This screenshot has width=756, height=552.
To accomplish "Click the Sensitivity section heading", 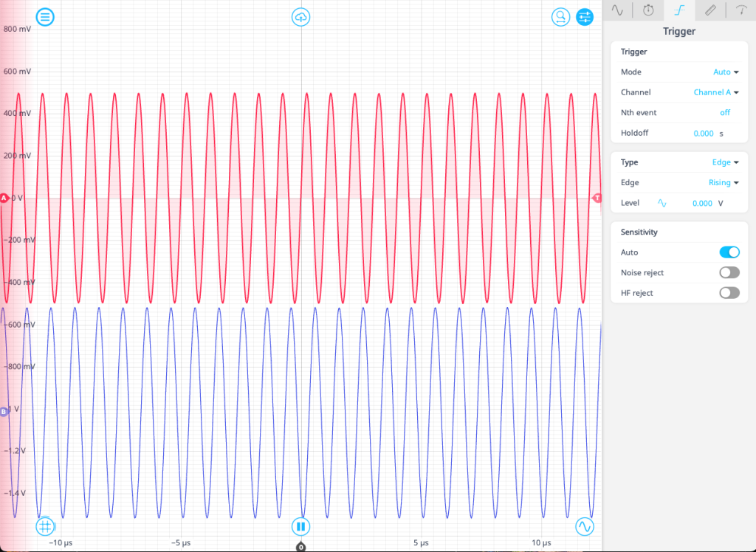I will 639,232.
